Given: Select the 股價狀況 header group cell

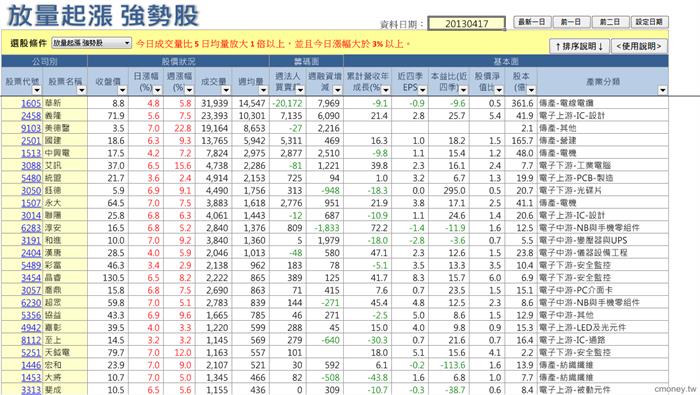Looking at the screenshot, I should (179, 61).
